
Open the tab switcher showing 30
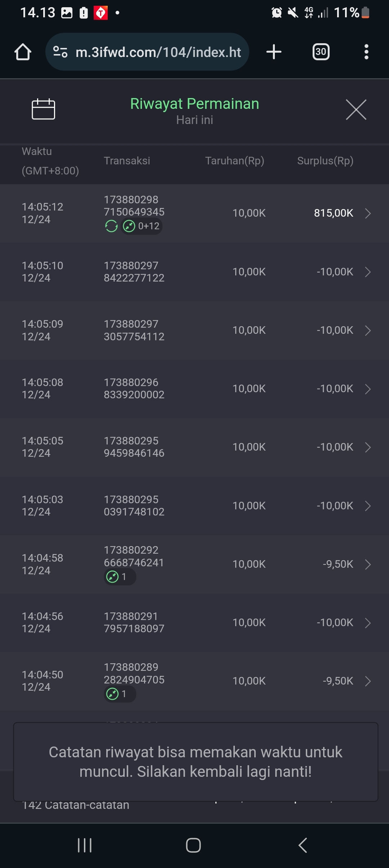tap(321, 52)
